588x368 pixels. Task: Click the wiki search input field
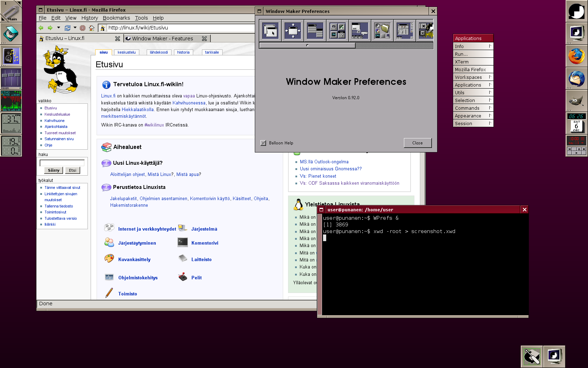click(x=62, y=163)
